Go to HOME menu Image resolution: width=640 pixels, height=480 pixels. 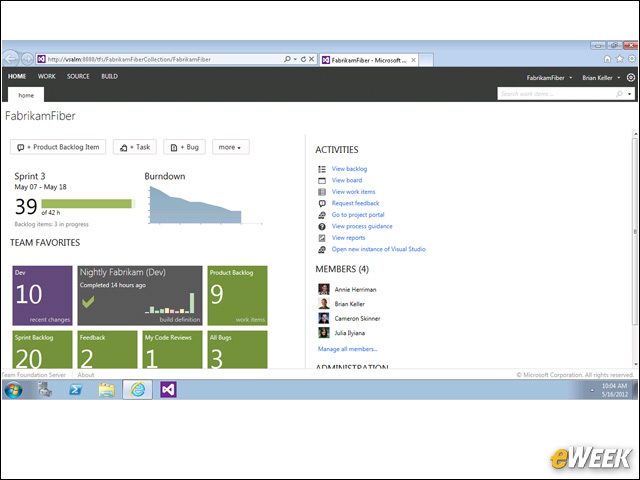(17, 76)
